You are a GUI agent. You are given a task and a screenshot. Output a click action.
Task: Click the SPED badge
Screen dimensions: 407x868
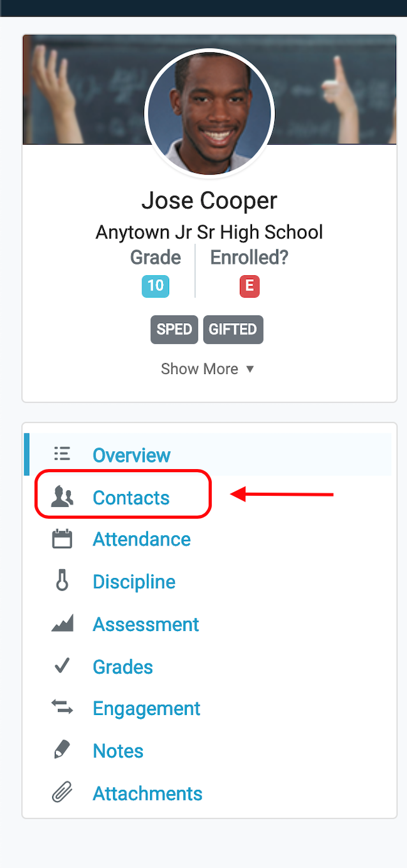(x=174, y=329)
